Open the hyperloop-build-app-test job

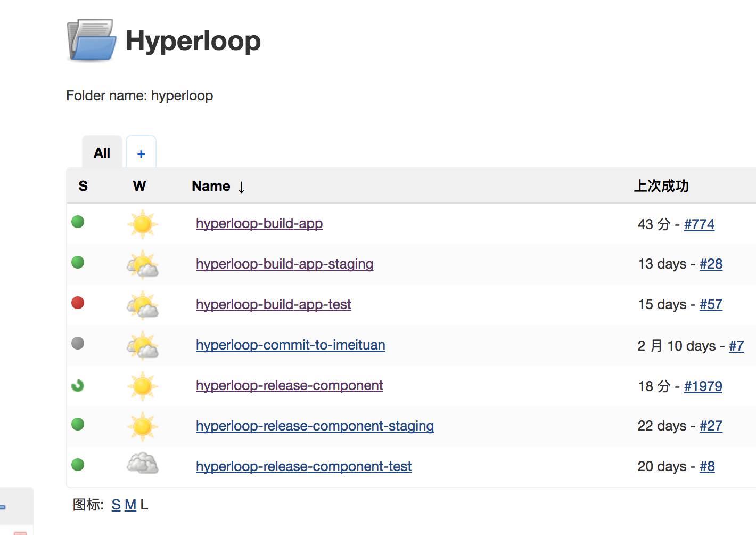point(274,304)
